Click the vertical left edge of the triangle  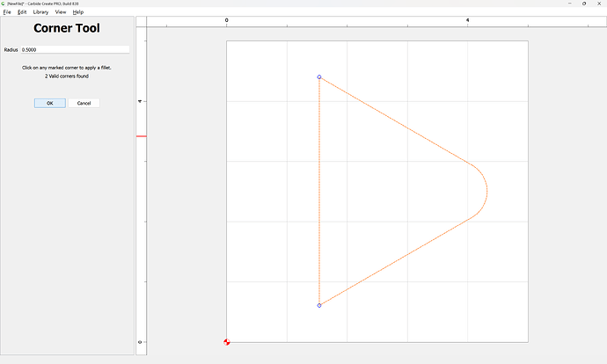point(318,192)
